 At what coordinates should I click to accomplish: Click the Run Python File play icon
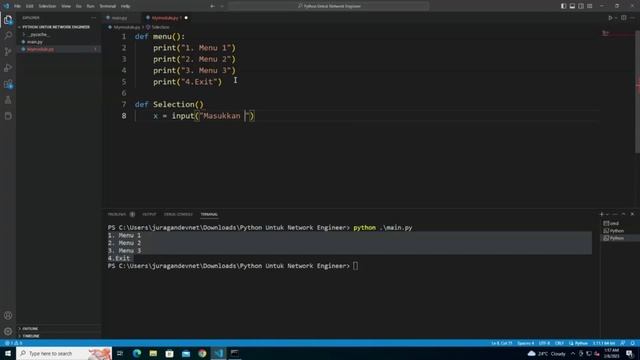pos(610,18)
